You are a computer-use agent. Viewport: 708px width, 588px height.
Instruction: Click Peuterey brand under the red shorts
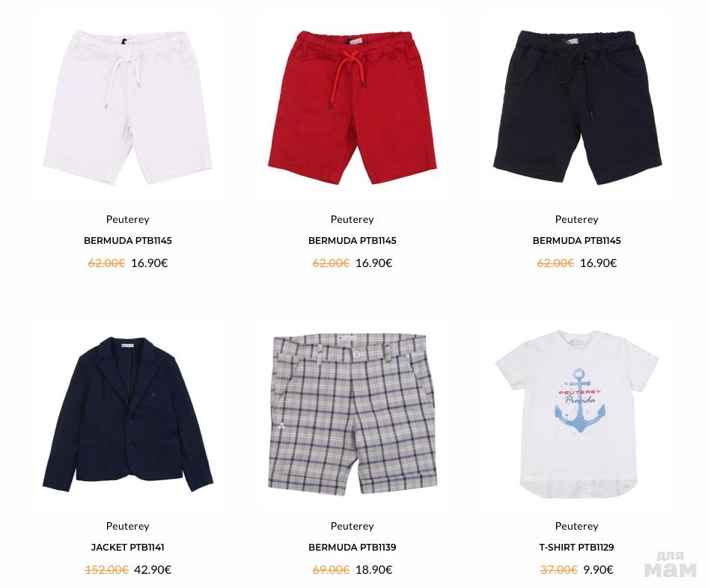coord(353,219)
